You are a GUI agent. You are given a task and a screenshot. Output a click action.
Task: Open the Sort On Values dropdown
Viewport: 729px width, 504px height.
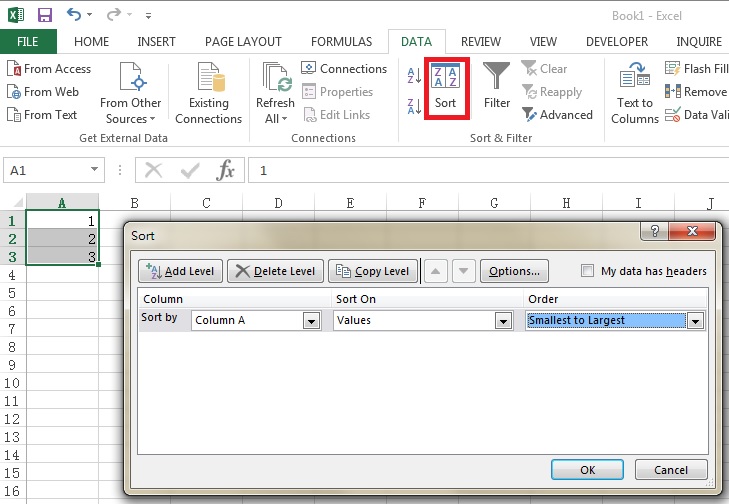pyautogui.click(x=503, y=321)
